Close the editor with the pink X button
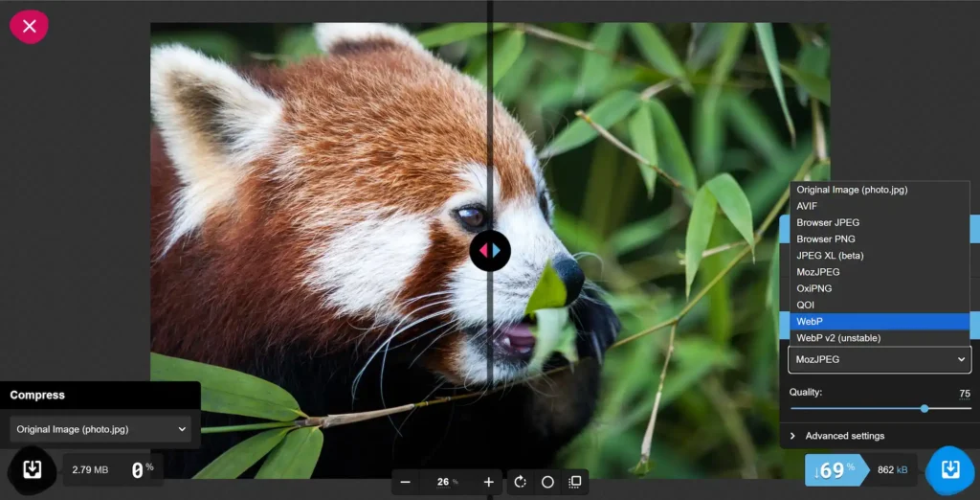The image size is (980, 500). pyautogui.click(x=29, y=26)
